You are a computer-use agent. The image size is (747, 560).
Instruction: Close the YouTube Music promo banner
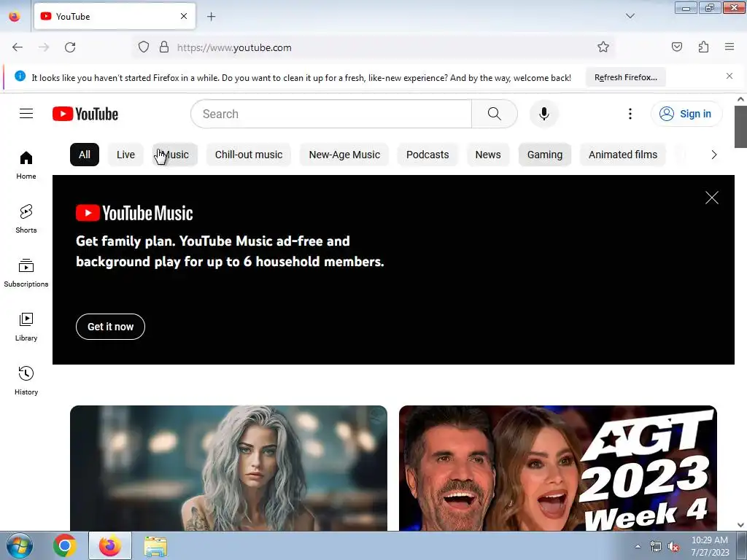point(712,198)
